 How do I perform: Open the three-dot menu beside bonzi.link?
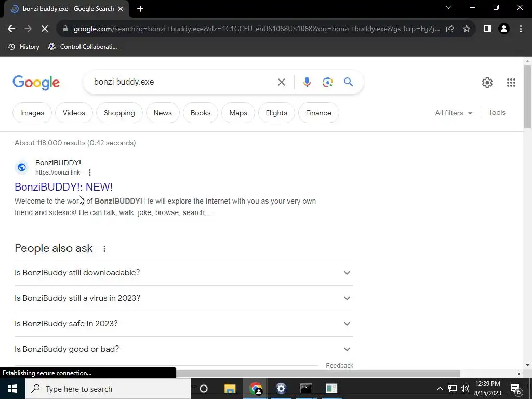tap(89, 172)
